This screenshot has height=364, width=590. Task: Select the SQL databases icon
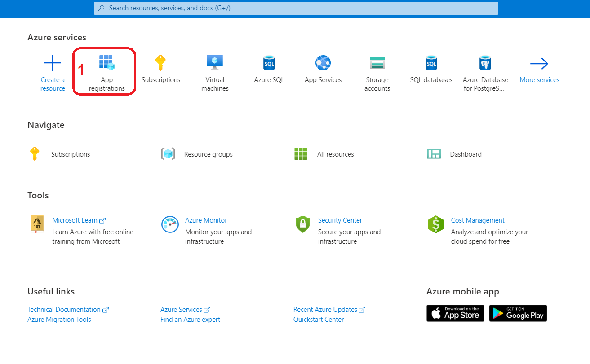click(431, 63)
